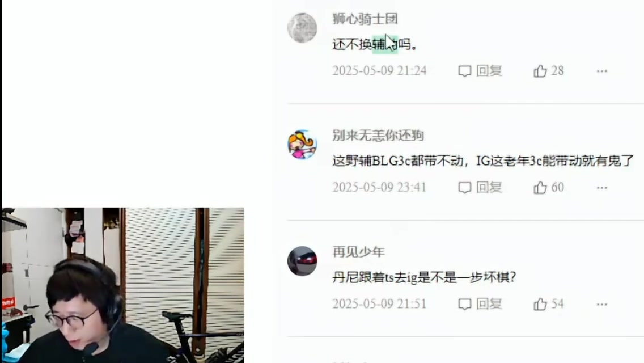Open more options for 狮心骑士团's comment
Image resolution: width=644 pixels, height=363 pixels.
click(x=601, y=71)
